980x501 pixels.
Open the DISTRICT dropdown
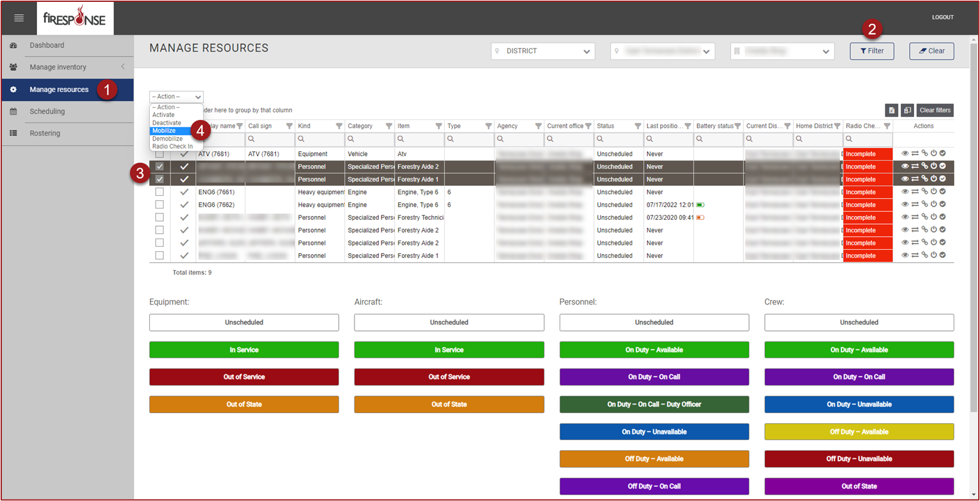(543, 51)
